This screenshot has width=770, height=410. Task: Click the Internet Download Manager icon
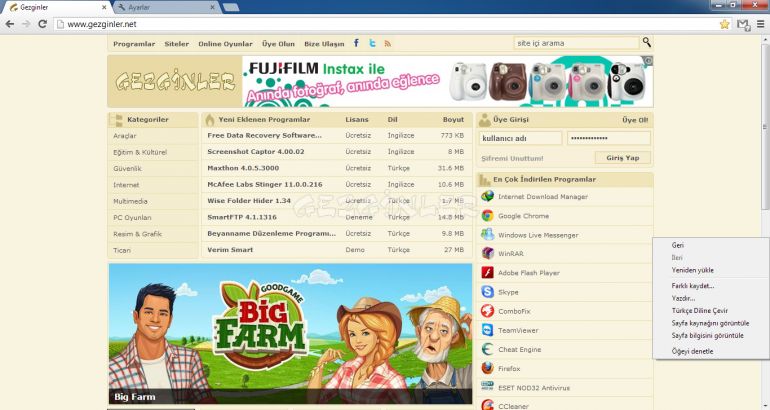pyautogui.click(x=487, y=196)
